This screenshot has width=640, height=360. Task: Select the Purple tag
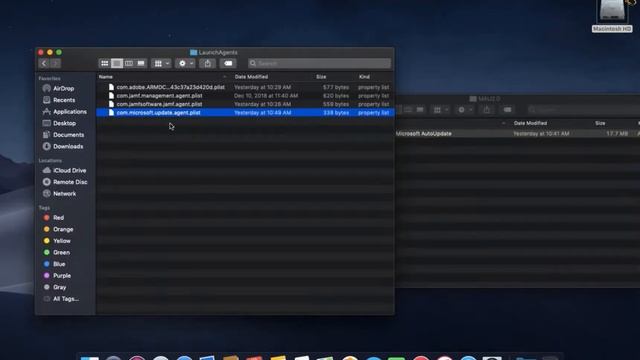coord(62,276)
